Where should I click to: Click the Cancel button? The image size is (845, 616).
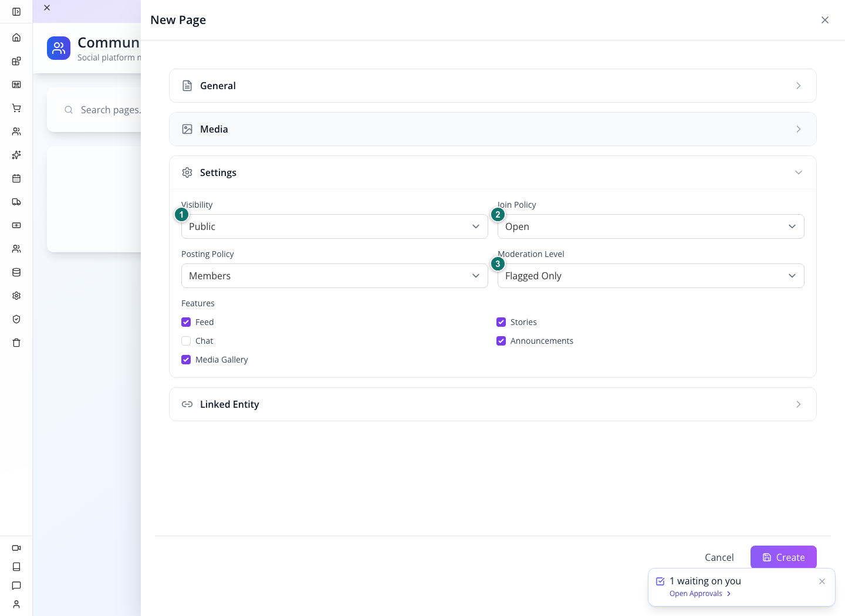point(719,557)
